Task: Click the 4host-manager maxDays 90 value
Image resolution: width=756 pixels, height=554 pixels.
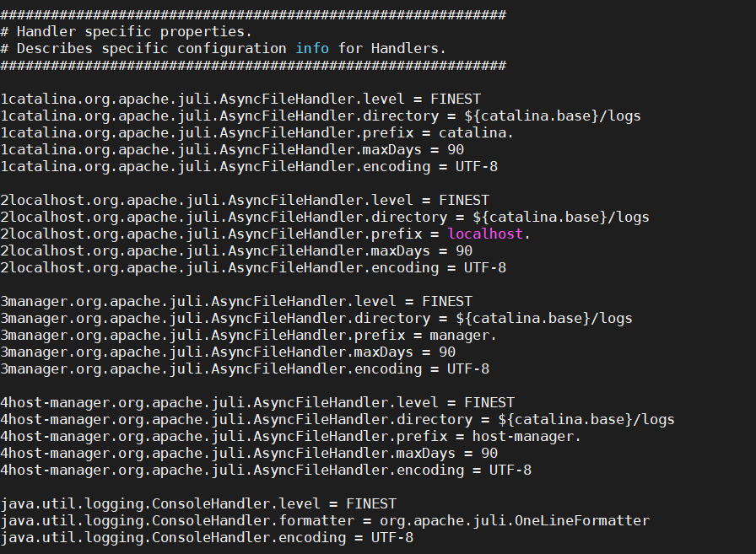Action: (489, 454)
